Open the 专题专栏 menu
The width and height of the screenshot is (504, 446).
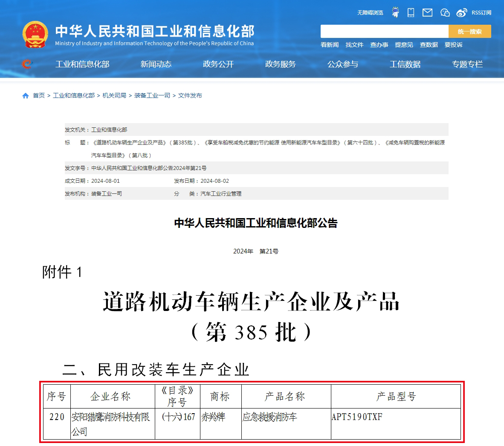(x=467, y=64)
